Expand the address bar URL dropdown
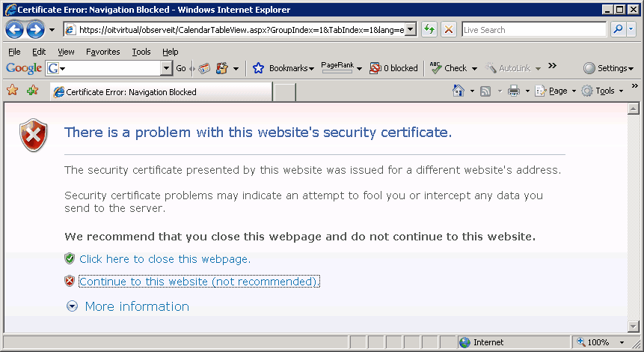Image resolution: width=644 pixels, height=352 pixels. coord(411,30)
